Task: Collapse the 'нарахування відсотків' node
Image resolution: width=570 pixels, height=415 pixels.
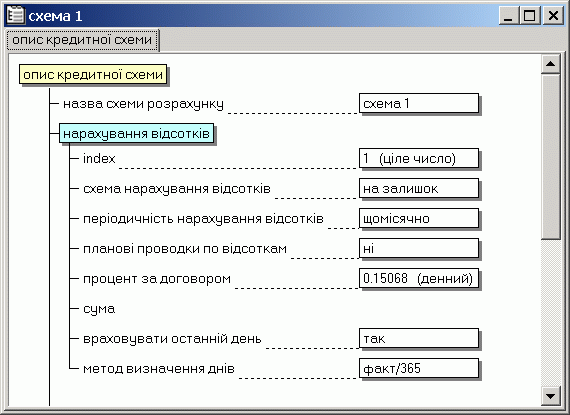Action: click(x=136, y=134)
